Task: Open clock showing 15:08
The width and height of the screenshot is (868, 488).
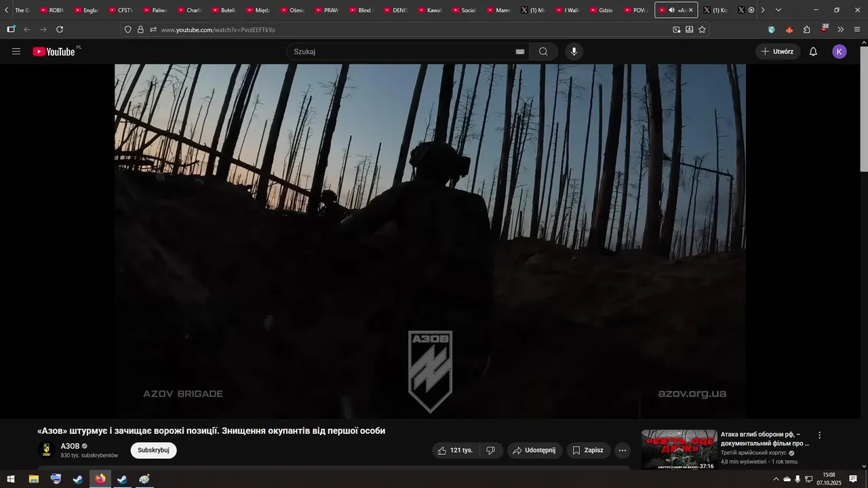Action: click(x=829, y=479)
